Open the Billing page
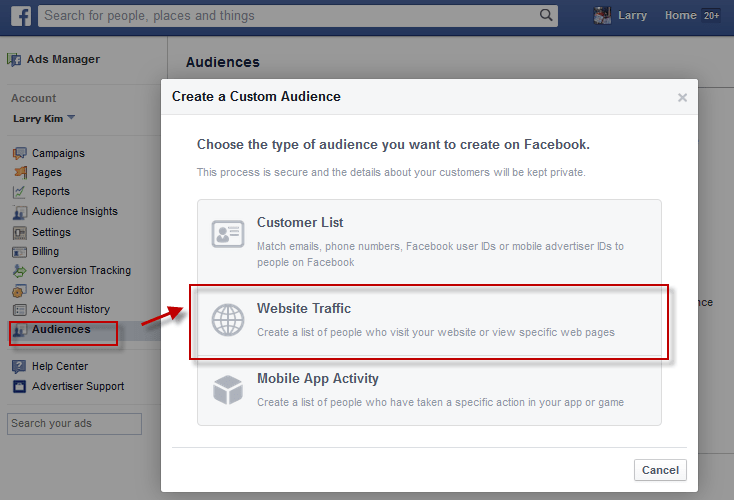Image resolution: width=734 pixels, height=500 pixels. click(x=45, y=251)
